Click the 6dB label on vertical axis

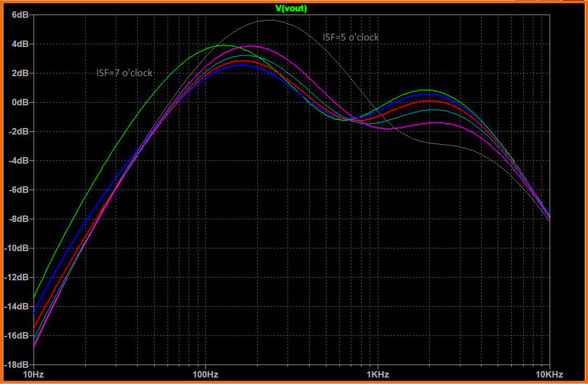(20, 15)
